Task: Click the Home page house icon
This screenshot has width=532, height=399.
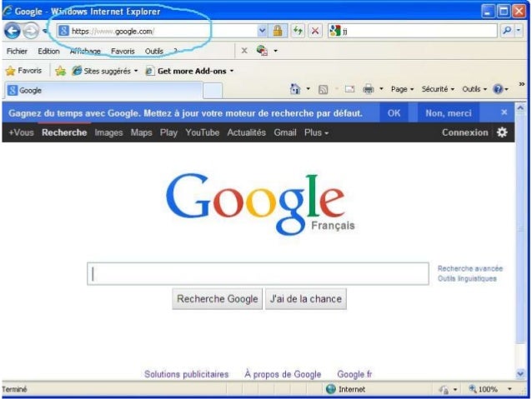Action: pos(295,89)
